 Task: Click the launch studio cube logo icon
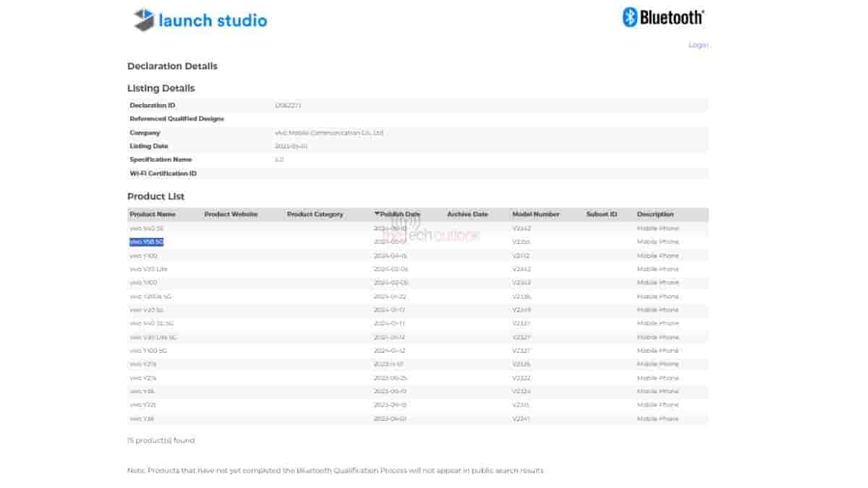pos(144,20)
